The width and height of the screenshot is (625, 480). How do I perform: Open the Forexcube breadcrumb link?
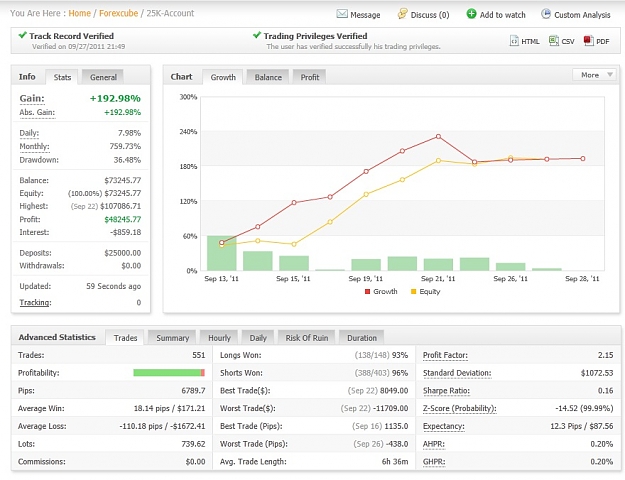(x=118, y=13)
